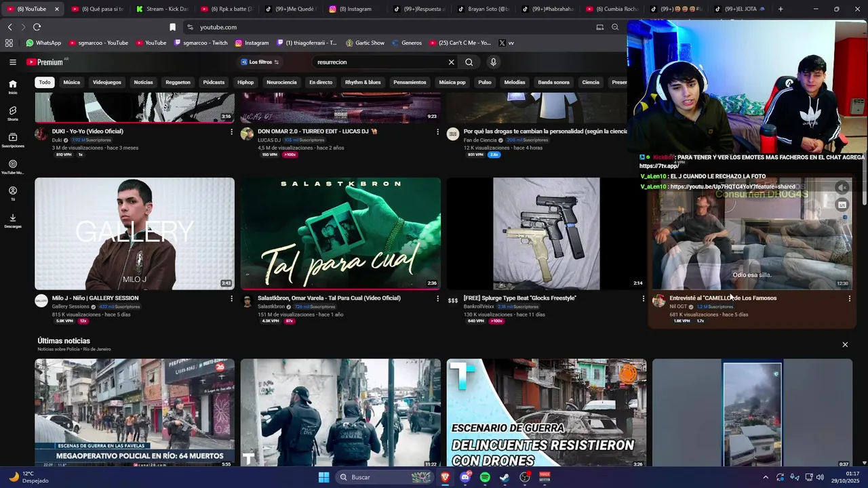Click the YouTube search field with resurrecion
This screenshot has height=488, width=868.
380,62
